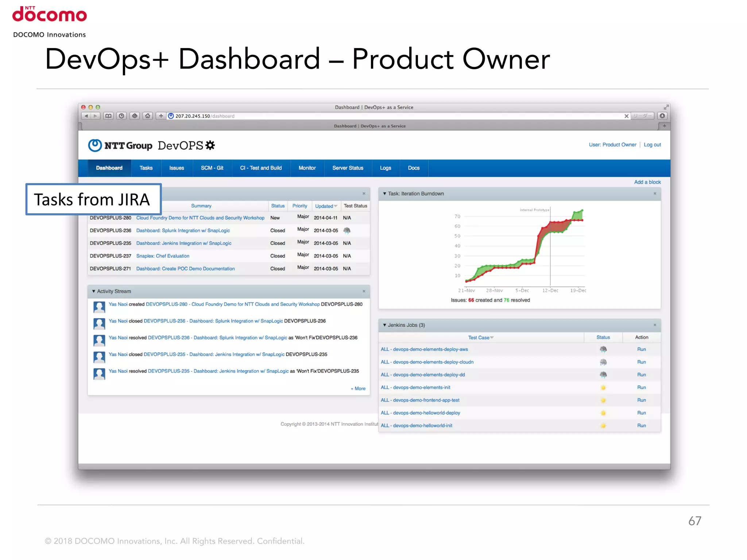Image resolution: width=747 pixels, height=560 pixels.
Task: Click avatar beside closed DEVOPSPLUS-236 activity
Action: tap(99, 324)
